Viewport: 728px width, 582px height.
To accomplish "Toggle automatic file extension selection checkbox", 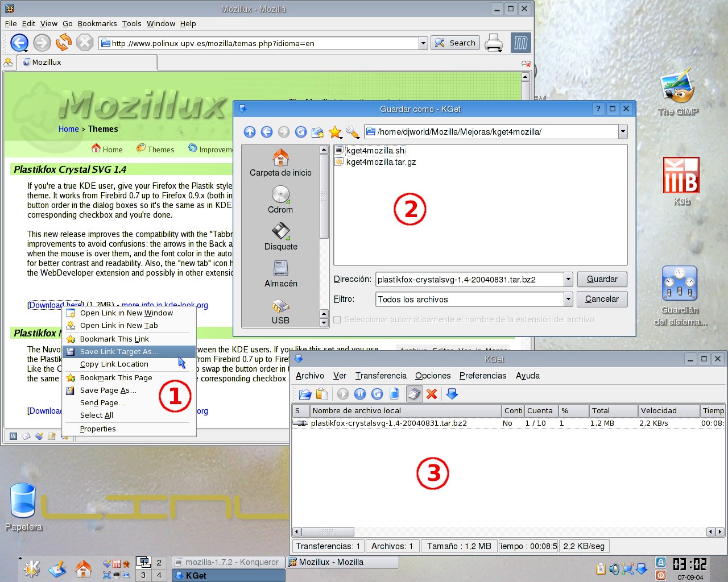I will click(x=337, y=319).
